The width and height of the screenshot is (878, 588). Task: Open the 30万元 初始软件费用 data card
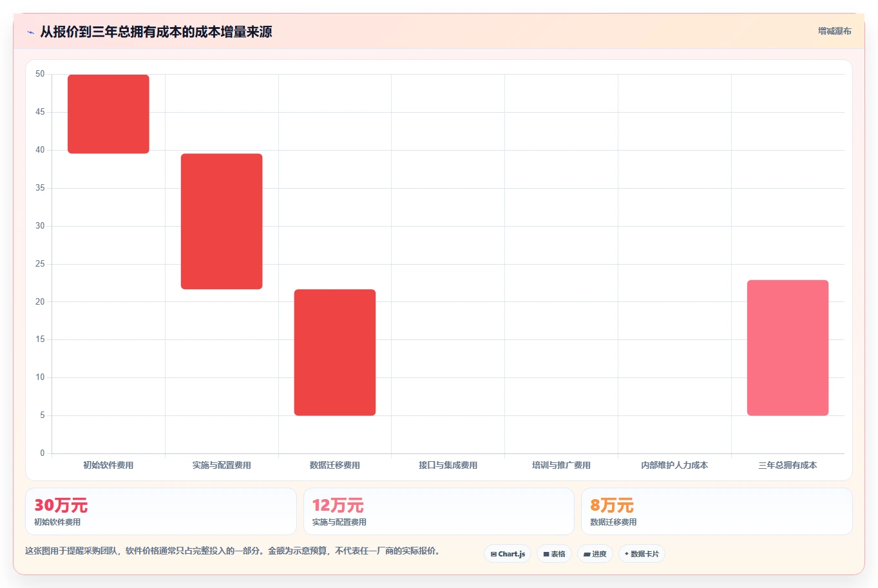click(161, 511)
